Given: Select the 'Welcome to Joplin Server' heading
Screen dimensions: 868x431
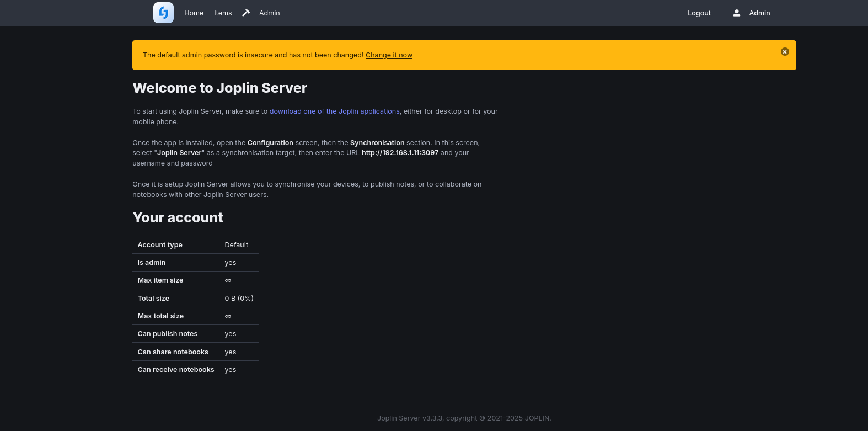Looking at the screenshot, I should 220,88.
